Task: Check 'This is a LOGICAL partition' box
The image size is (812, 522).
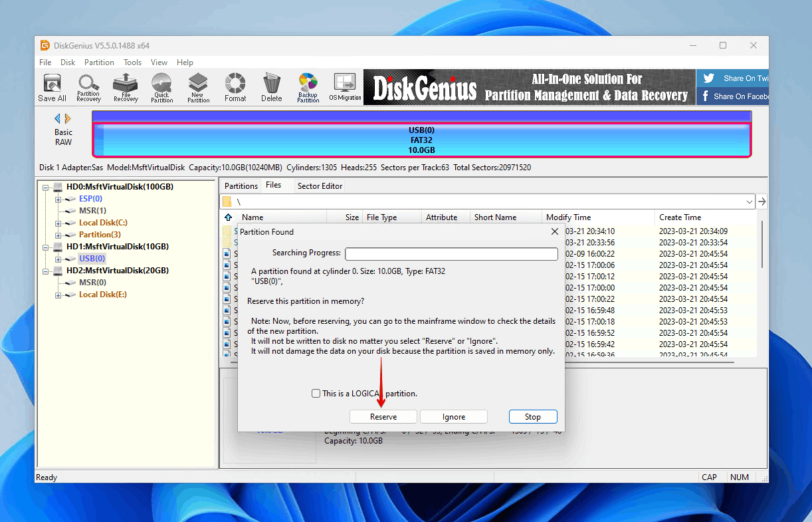Action: pyautogui.click(x=316, y=394)
